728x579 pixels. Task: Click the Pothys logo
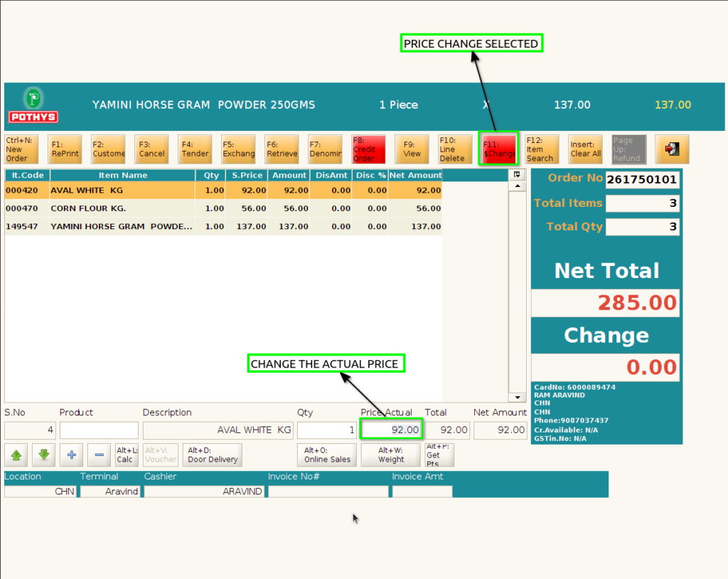(33, 105)
